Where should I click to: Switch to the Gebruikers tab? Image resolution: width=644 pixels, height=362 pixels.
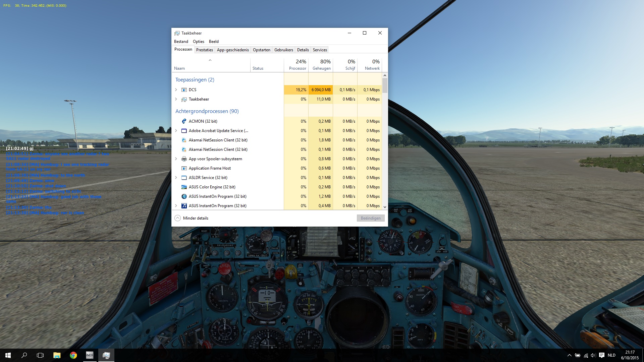(284, 50)
